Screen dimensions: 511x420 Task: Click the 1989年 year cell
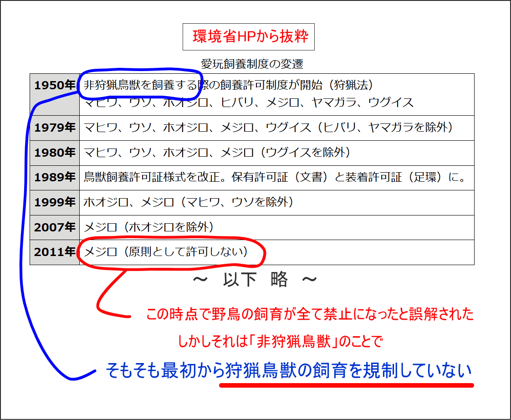click(55, 178)
